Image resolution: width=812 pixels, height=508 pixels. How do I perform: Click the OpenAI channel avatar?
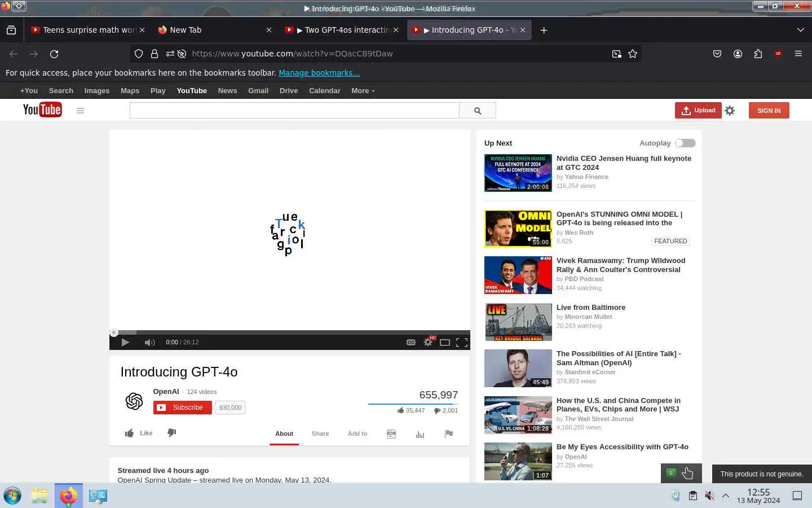(x=134, y=401)
